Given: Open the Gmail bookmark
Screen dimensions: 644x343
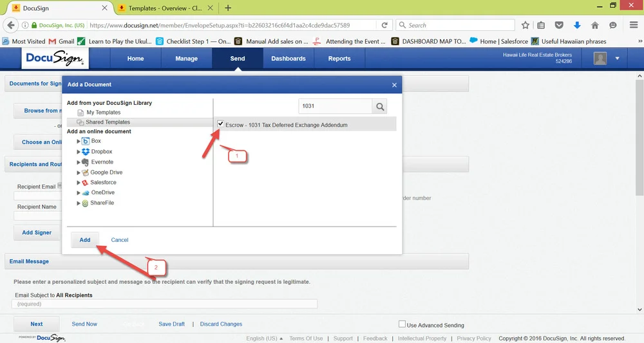Looking at the screenshot, I should pos(61,41).
